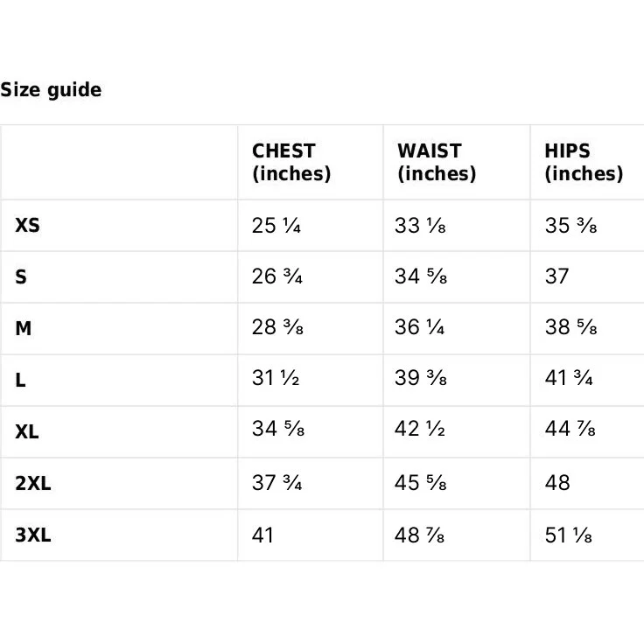The width and height of the screenshot is (644, 644).
Task: Select the HIPS (inches) column header
Action: (x=584, y=162)
